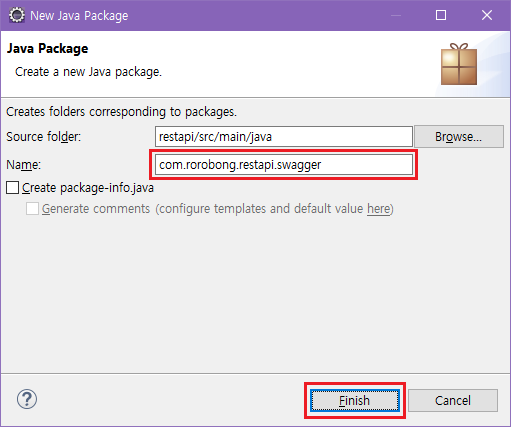Focus the package Name input field
This screenshot has width=511, height=427.
(284, 165)
